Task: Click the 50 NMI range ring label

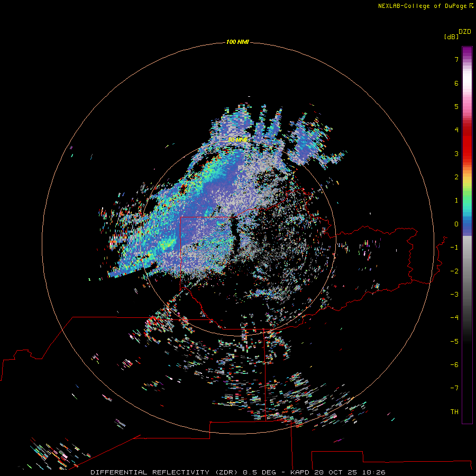Action: tap(237, 140)
